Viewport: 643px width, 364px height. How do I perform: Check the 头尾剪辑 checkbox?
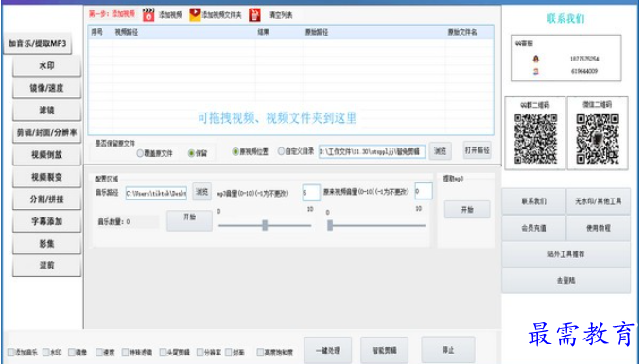click(x=163, y=352)
